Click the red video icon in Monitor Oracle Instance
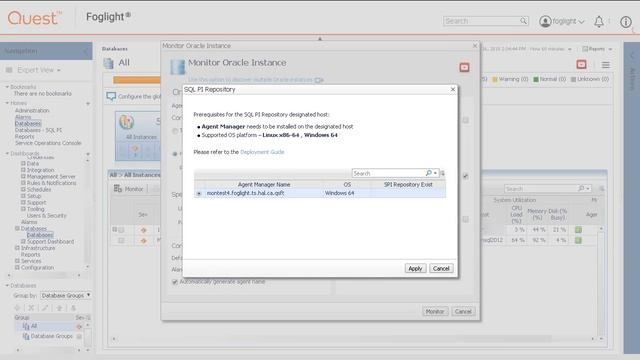This screenshot has width=640, height=360. 464,67
